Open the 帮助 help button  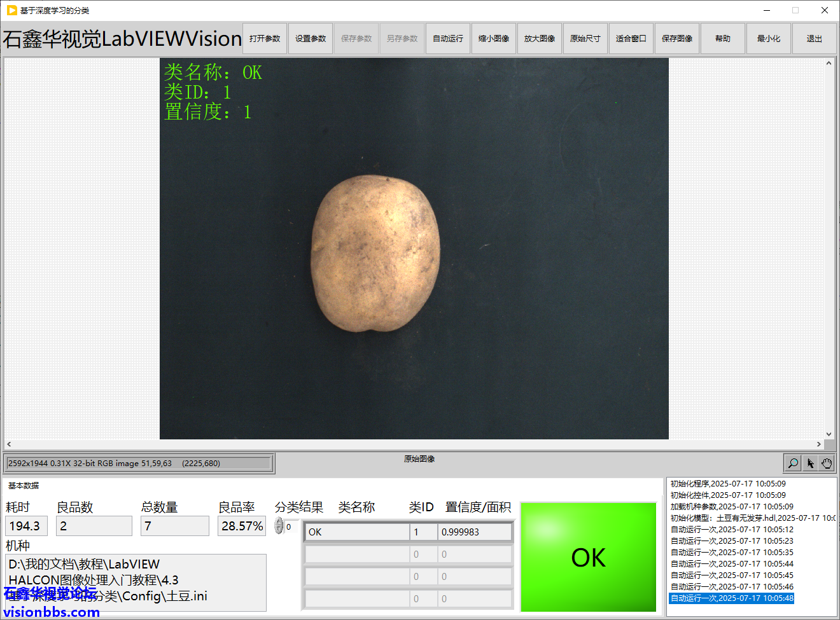tap(723, 39)
